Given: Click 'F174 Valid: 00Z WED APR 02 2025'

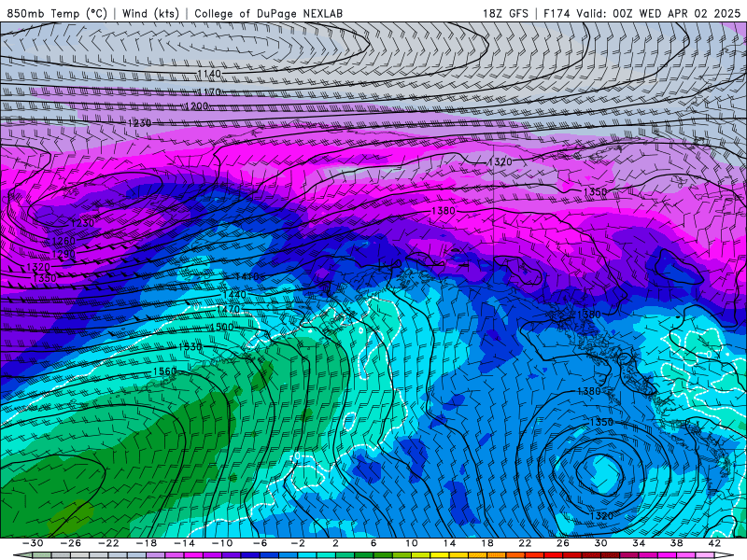Looking at the screenshot, I should pyautogui.click(x=641, y=13).
